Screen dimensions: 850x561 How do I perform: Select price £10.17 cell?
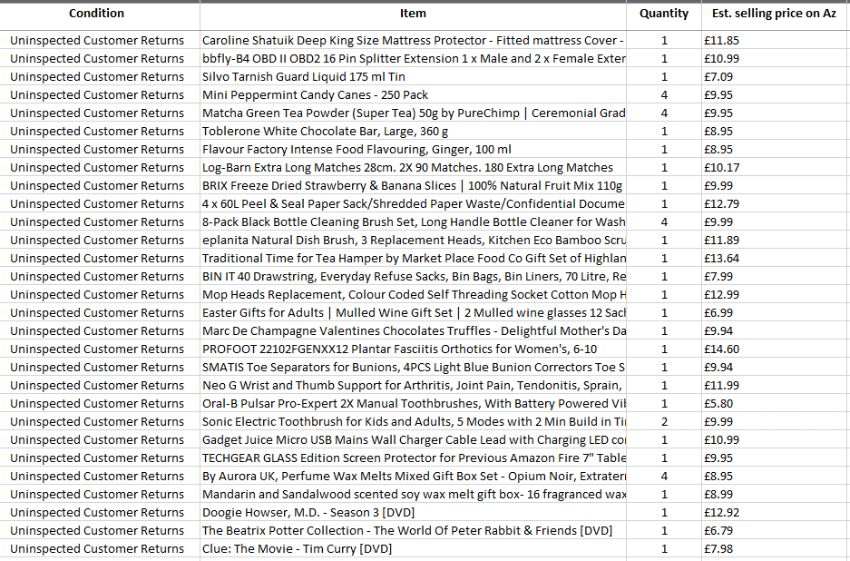(775, 167)
